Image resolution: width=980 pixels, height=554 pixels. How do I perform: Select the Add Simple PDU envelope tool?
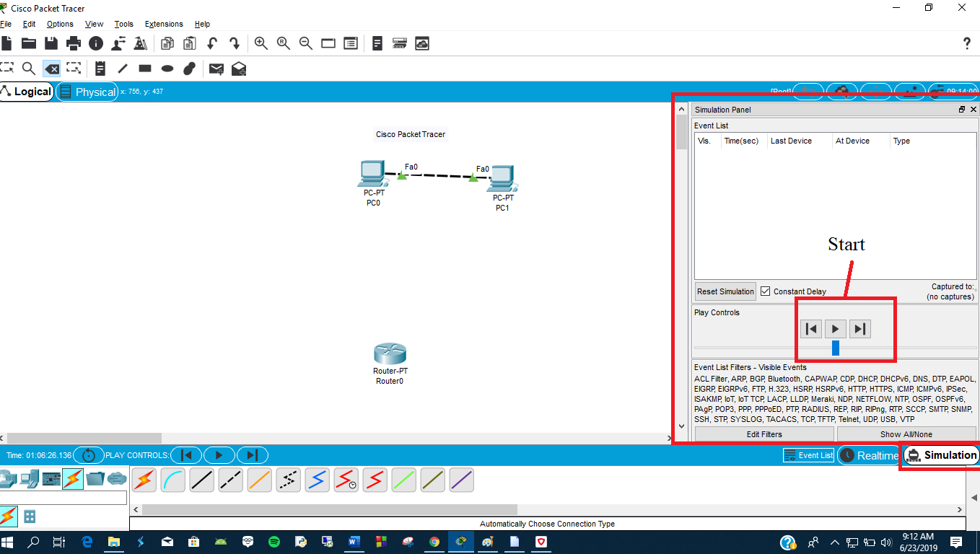click(x=216, y=69)
